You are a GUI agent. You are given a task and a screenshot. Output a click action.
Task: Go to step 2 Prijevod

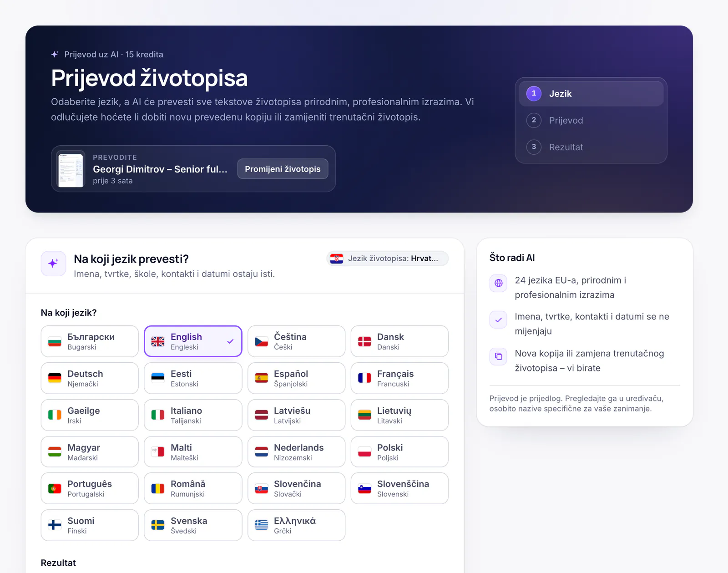[x=591, y=120]
